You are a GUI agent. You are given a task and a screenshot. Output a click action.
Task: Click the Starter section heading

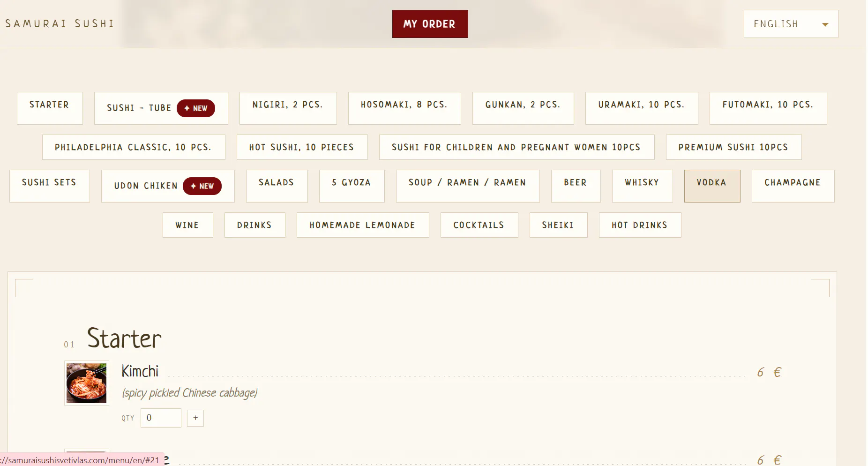pos(124,338)
